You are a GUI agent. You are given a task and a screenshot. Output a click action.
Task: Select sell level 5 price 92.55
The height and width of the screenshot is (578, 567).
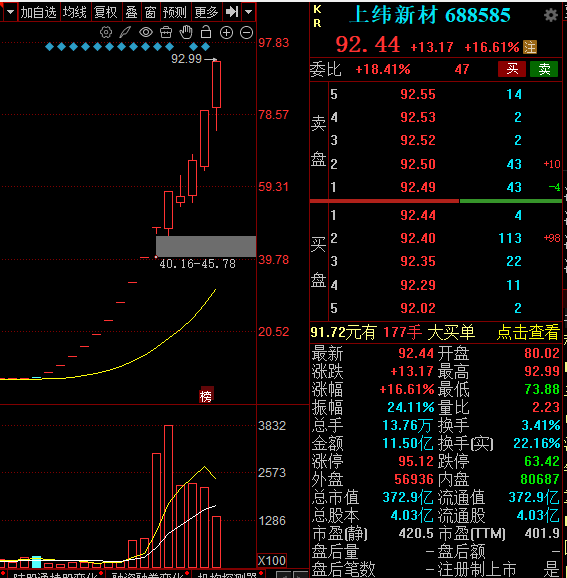pos(418,94)
